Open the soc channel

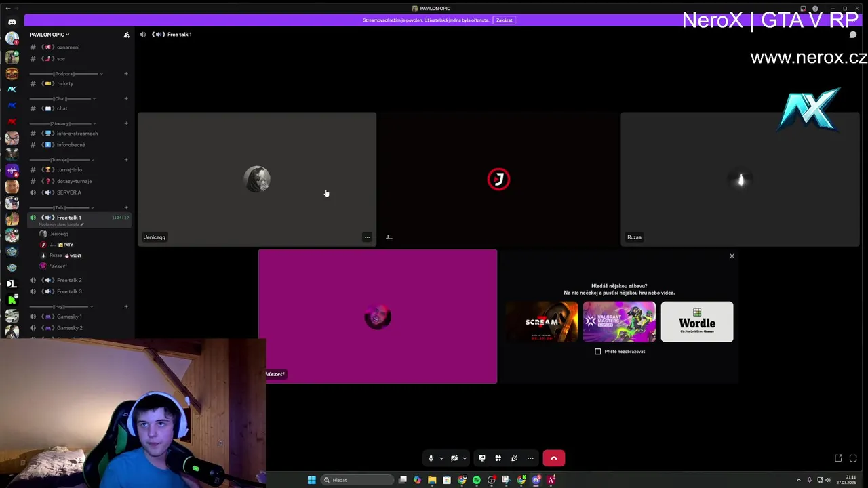tap(79, 59)
